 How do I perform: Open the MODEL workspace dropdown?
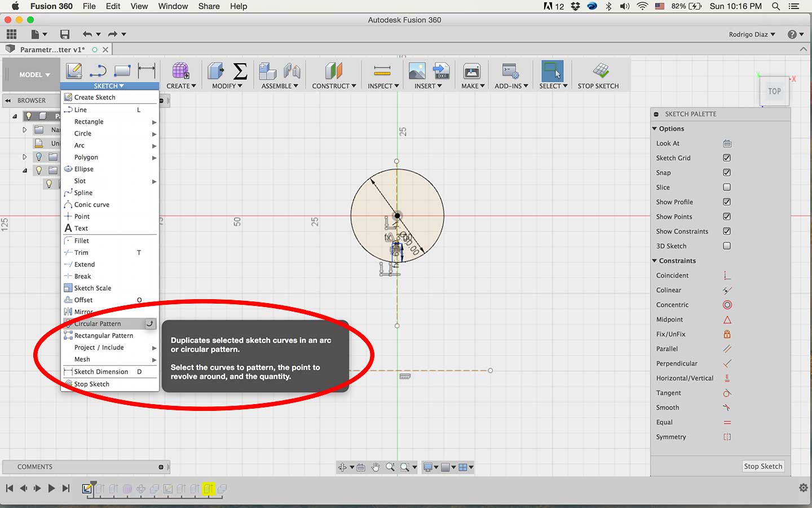[34, 75]
